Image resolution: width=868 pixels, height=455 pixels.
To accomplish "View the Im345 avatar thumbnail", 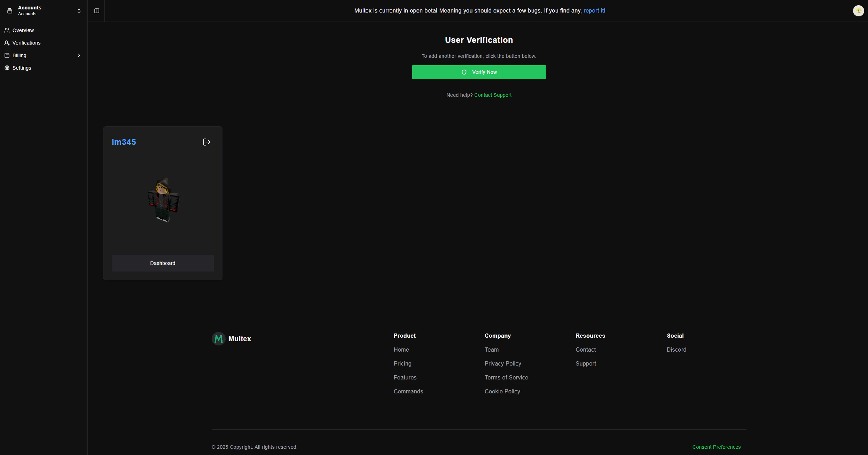I will point(163,200).
